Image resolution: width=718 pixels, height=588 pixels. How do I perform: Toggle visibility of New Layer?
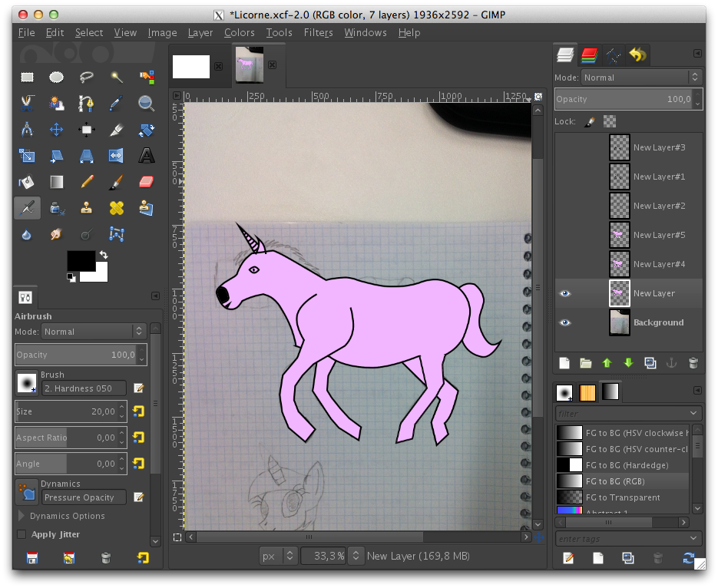[565, 293]
